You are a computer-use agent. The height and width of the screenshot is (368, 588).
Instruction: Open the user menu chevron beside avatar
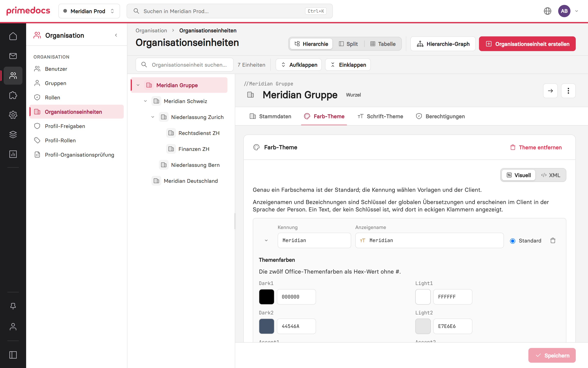(577, 11)
